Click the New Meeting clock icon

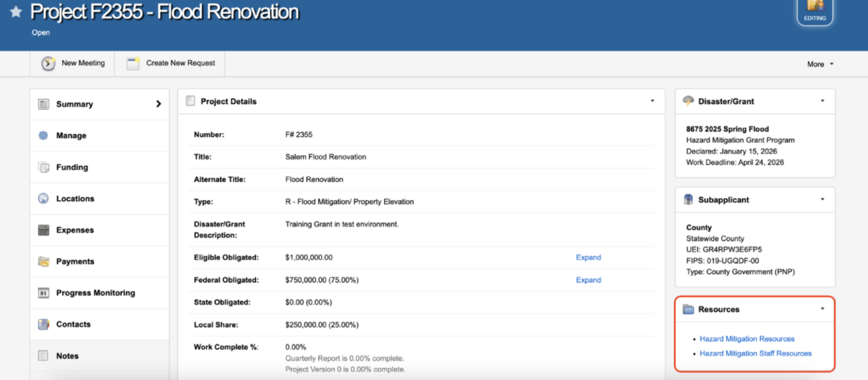pos(48,64)
